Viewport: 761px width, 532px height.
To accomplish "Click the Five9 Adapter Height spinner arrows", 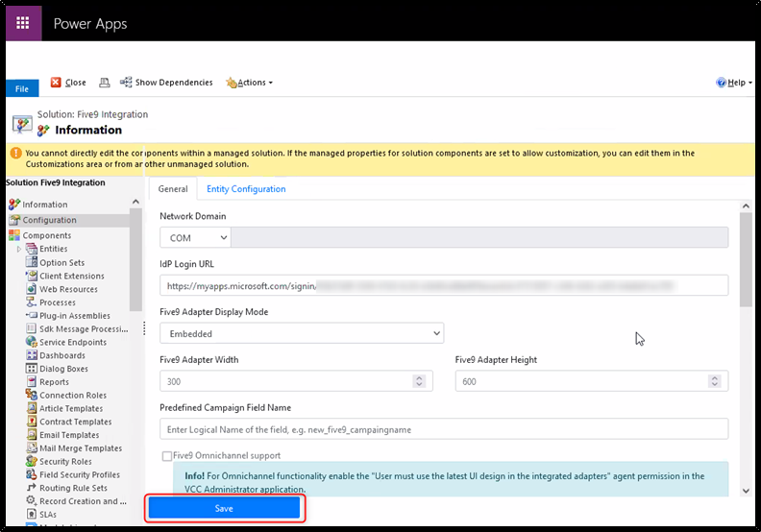I will tap(715, 381).
